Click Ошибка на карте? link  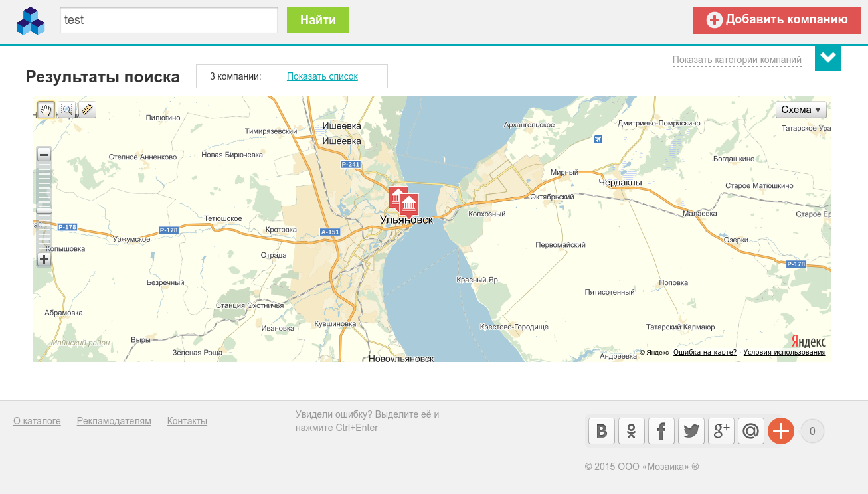(x=705, y=352)
